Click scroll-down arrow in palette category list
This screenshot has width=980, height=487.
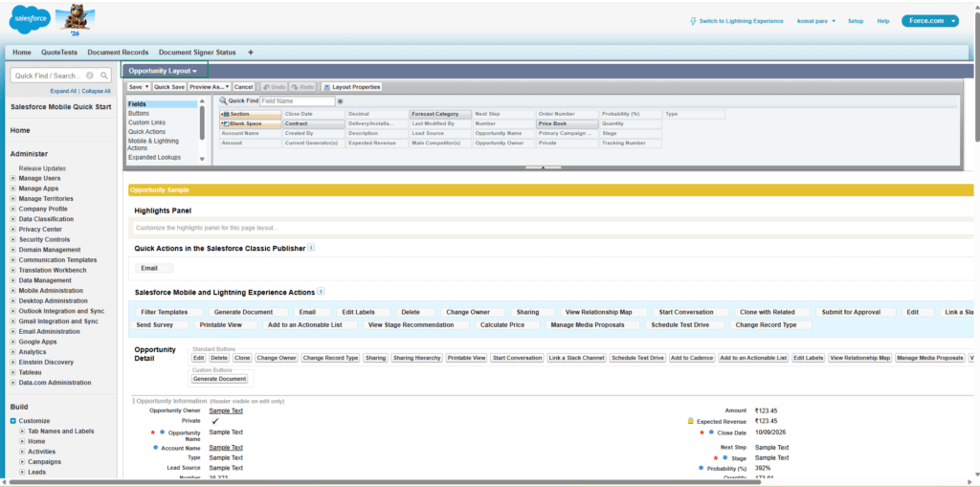pos(202,160)
